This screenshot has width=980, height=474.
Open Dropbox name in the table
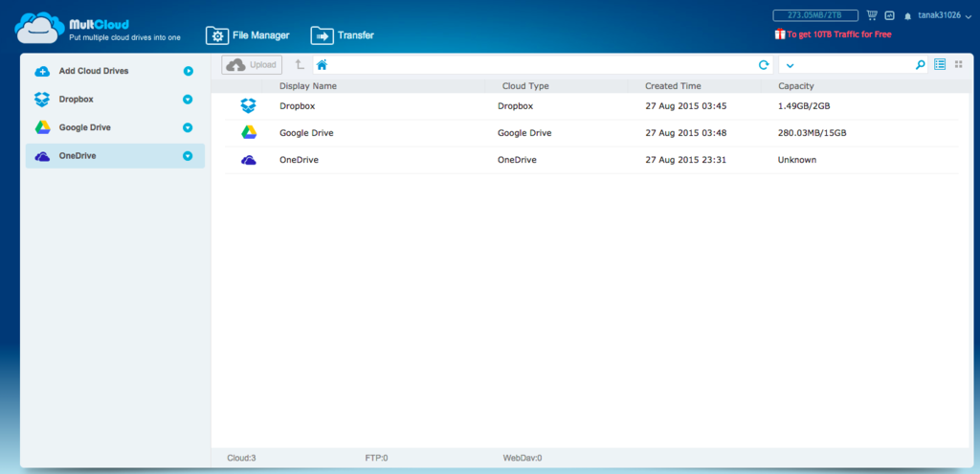point(298,106)
